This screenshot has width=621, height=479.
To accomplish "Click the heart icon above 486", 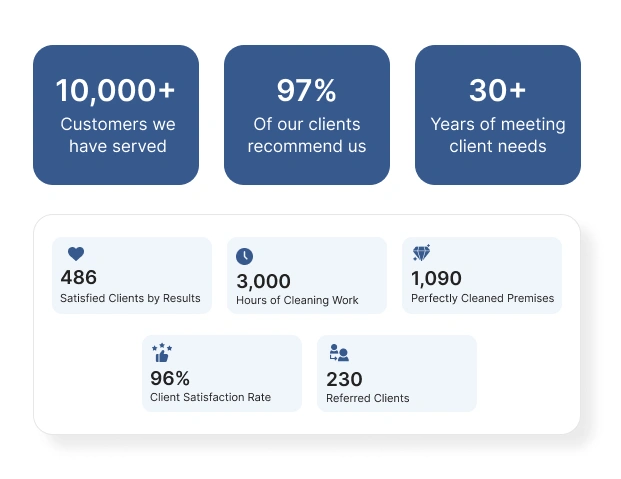I will 76,254.
